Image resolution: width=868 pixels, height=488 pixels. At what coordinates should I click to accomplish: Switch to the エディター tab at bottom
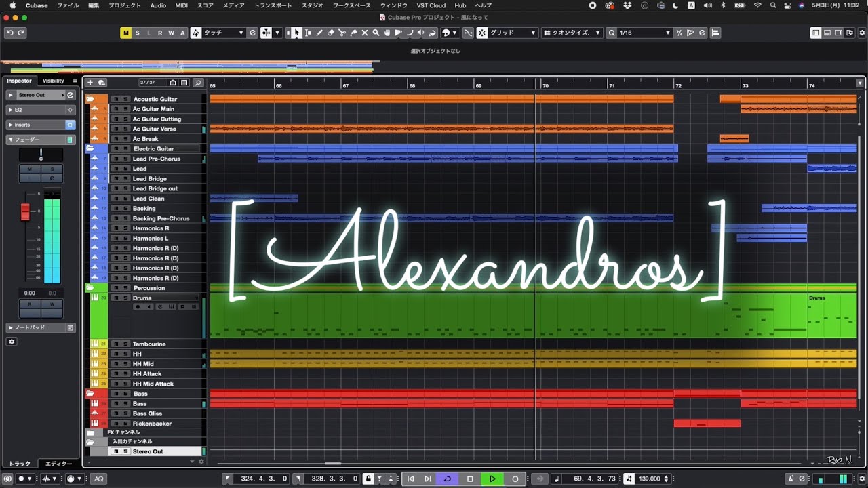58,464
